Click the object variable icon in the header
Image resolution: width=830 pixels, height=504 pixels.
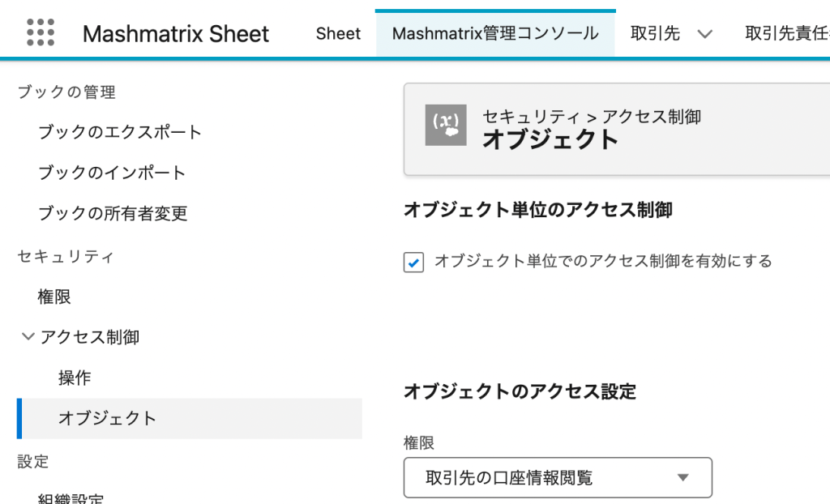446,125
